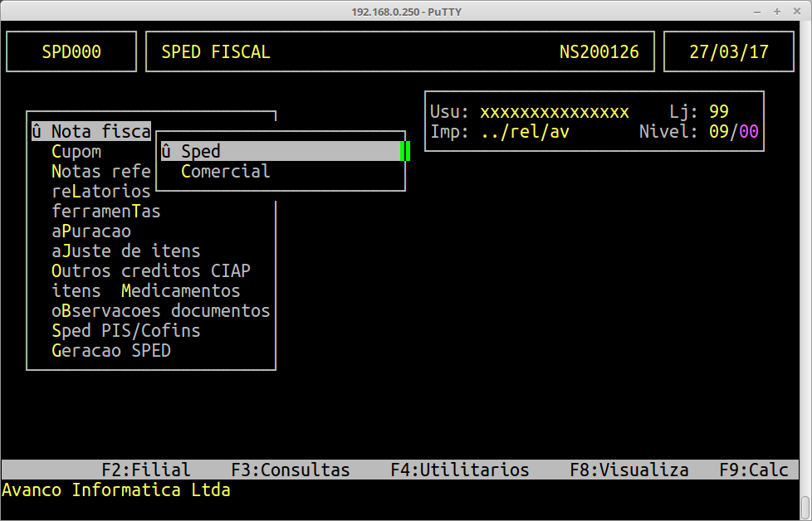Open the reLatorios menu entry
Viewport: 812px width, 521px height.
100,192
